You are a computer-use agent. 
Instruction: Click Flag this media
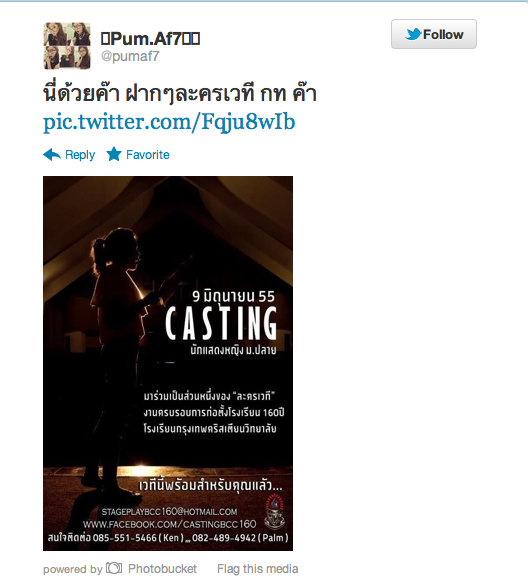(x=258, y=569)
